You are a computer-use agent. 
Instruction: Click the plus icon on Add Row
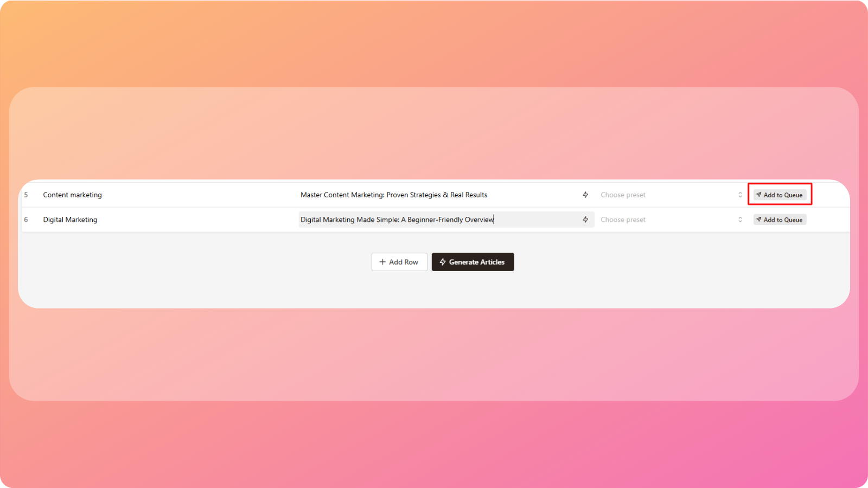tap(382, 262)
